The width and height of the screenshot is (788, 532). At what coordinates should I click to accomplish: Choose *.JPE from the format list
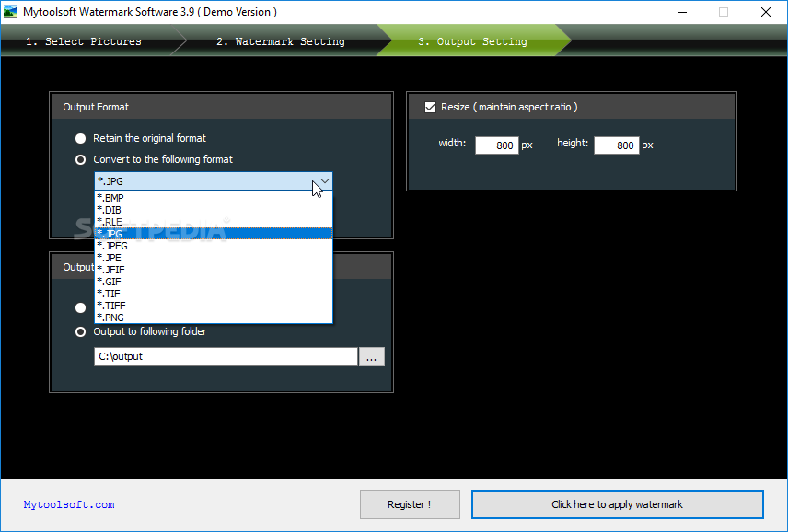214,258
